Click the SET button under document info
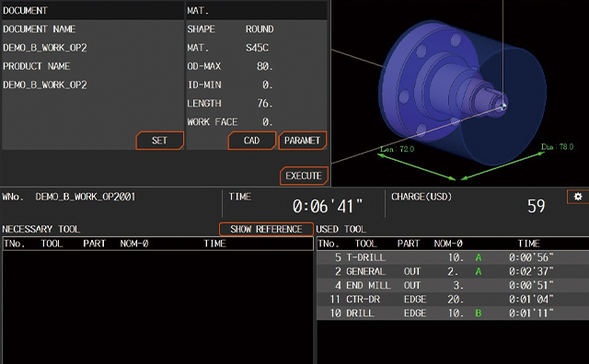 [159, 141]
